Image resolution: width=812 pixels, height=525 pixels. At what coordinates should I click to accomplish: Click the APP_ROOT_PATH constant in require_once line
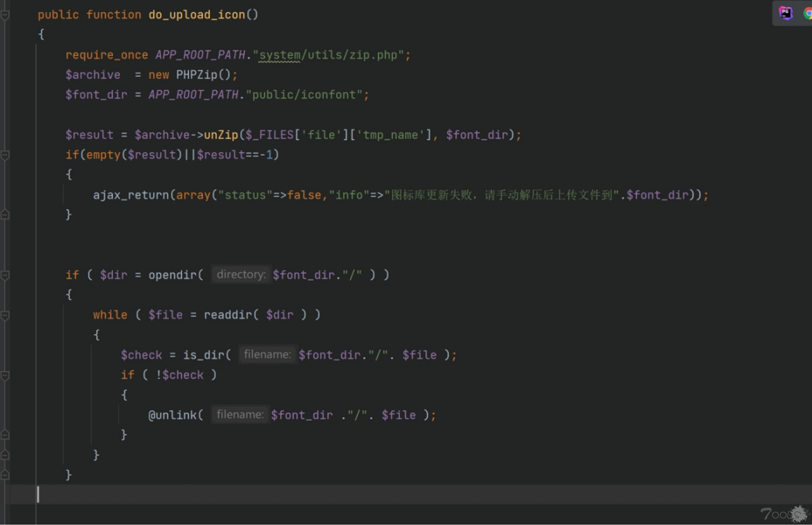click(x=200, y=55)
